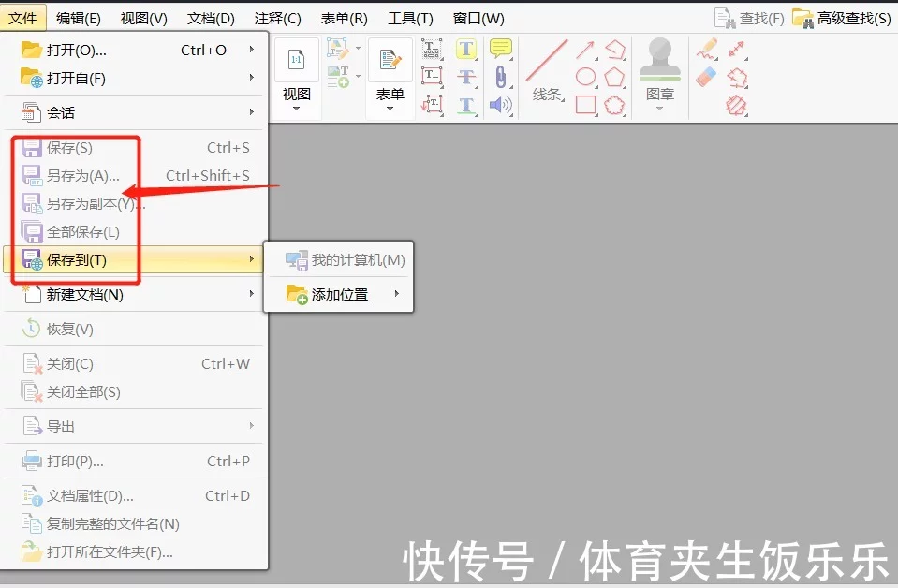
Task: Click the 查找(F) find button
Action: click(x=749, y=19)
